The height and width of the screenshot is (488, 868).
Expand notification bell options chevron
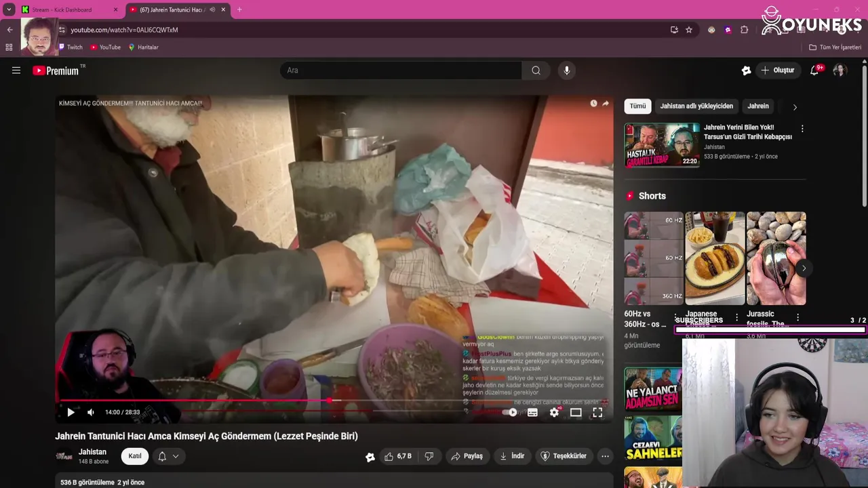click(x=176, y=456)
